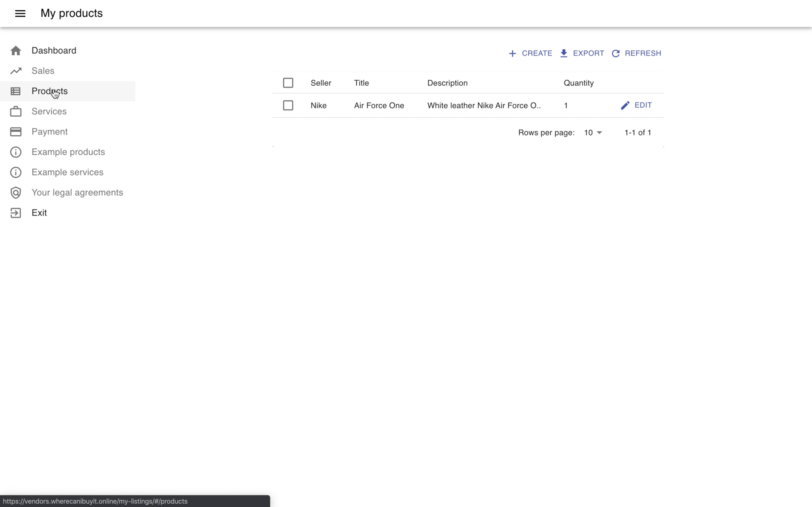This screenshot has height=507, width=812.
Task: Go to Products in the sidebar
Action: pyautogui.click(x=50, y=91)
